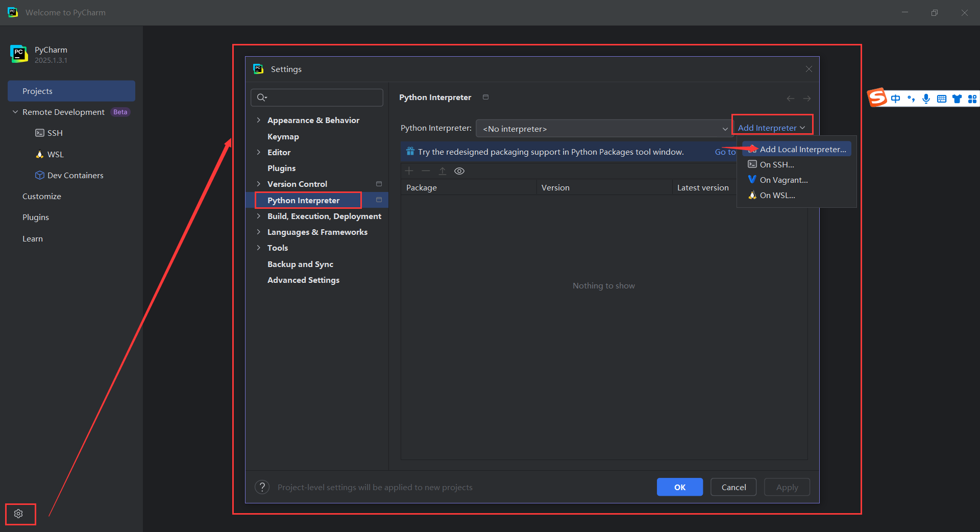Click the Beta badge next to Remote Development

120,112
